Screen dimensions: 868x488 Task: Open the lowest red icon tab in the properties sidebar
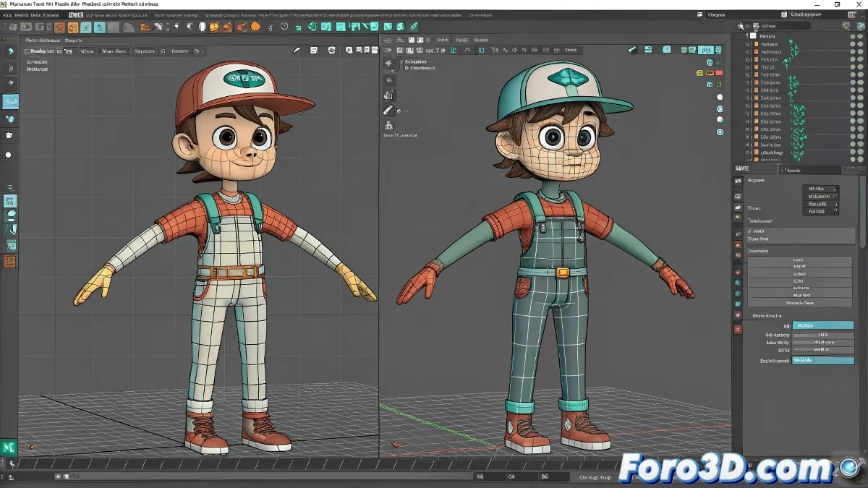(738, 330)
